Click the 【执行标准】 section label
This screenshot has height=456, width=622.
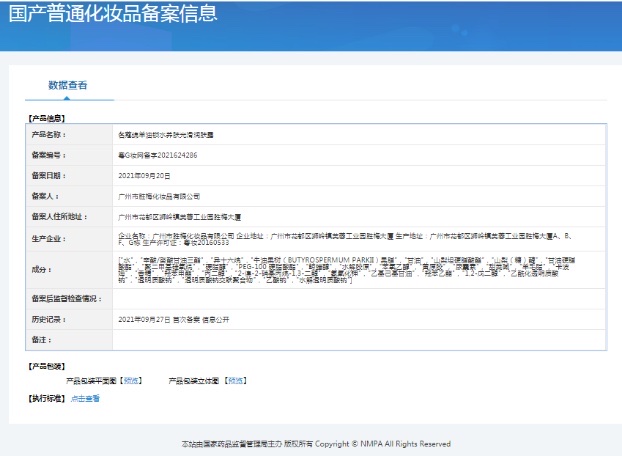point(46,399)
